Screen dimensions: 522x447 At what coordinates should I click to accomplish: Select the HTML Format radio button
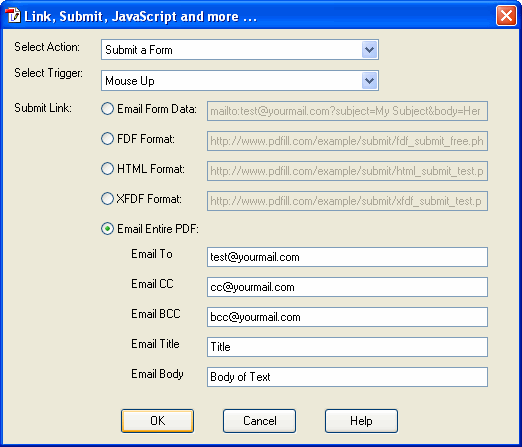click(x=107, y=169)
